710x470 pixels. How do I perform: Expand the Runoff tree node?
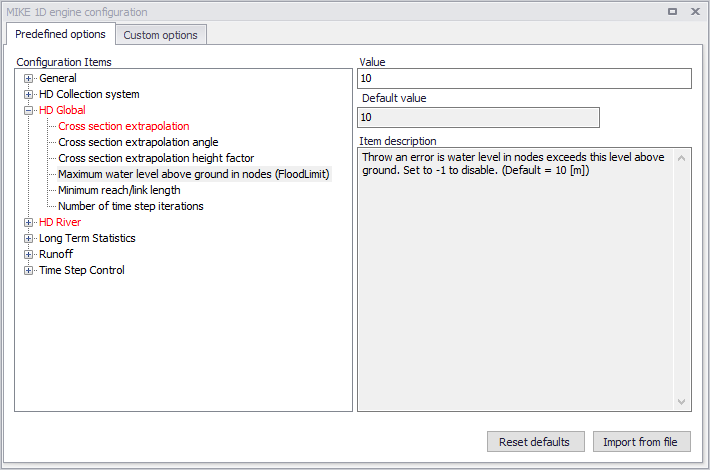(x=29, y=254)
